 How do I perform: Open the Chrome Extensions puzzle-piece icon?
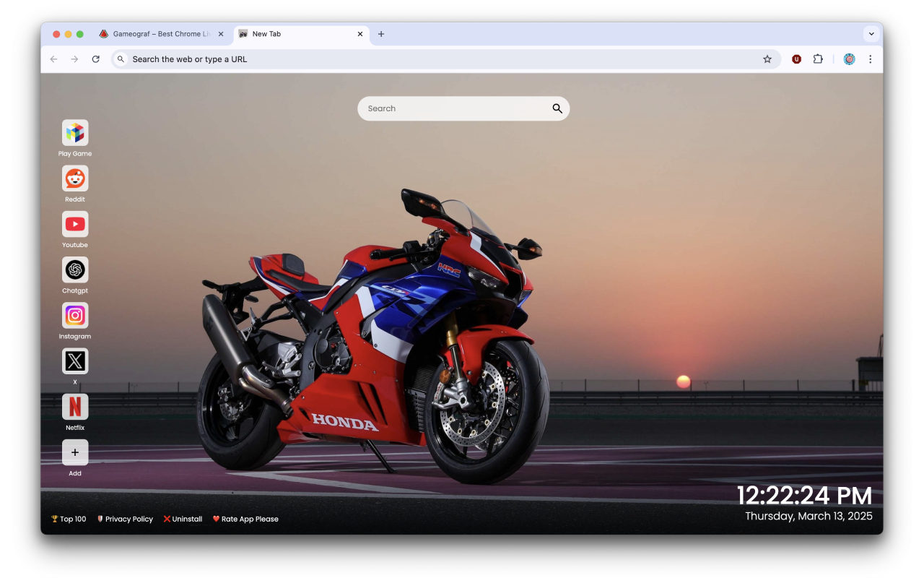click(818, 59)
